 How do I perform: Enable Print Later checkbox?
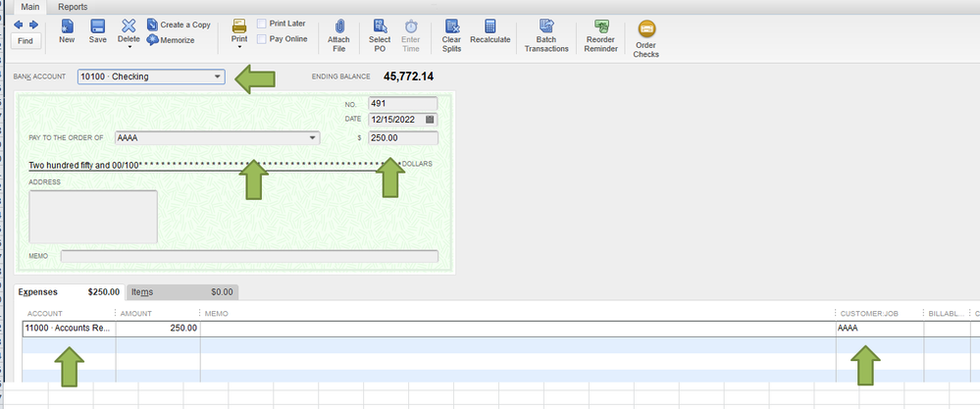tap(261, 24)
